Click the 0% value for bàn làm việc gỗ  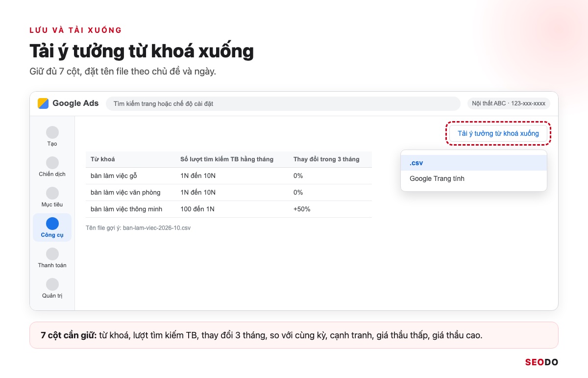coord(298,176)
